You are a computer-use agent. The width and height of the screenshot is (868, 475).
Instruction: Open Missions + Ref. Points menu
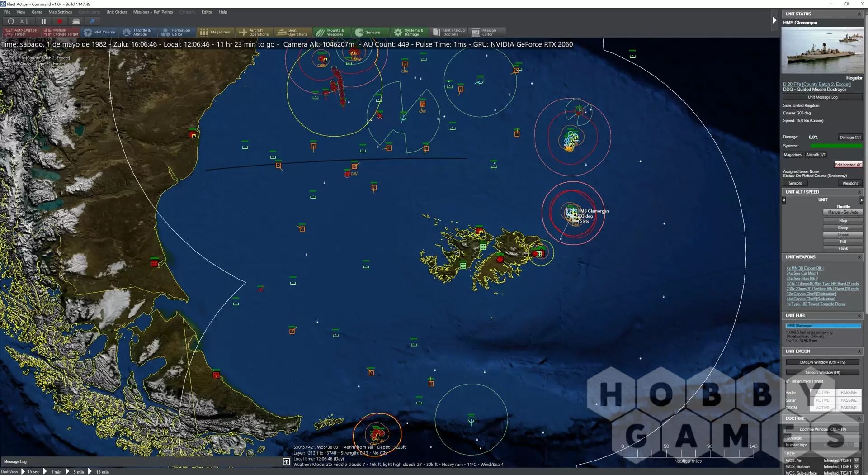coord(153,12)
